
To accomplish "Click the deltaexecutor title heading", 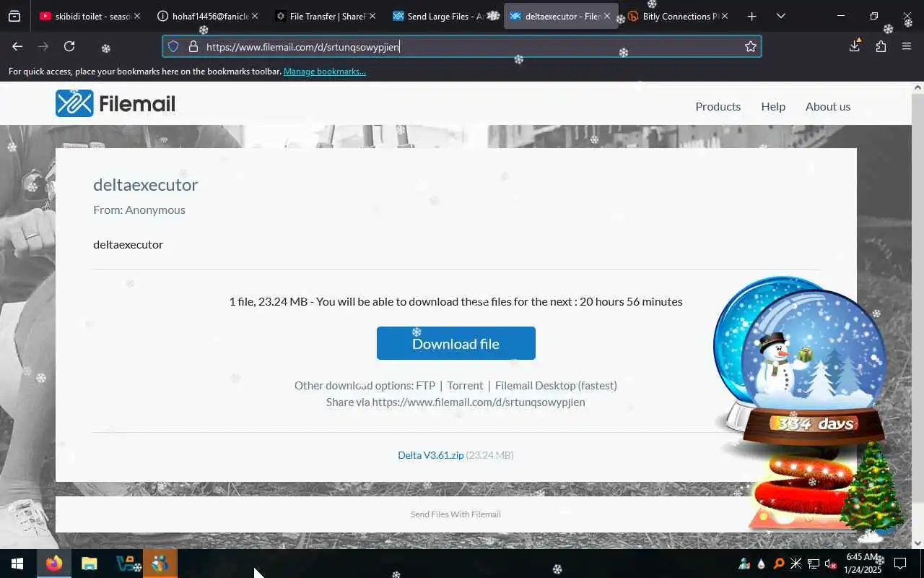I will (146, 184).
